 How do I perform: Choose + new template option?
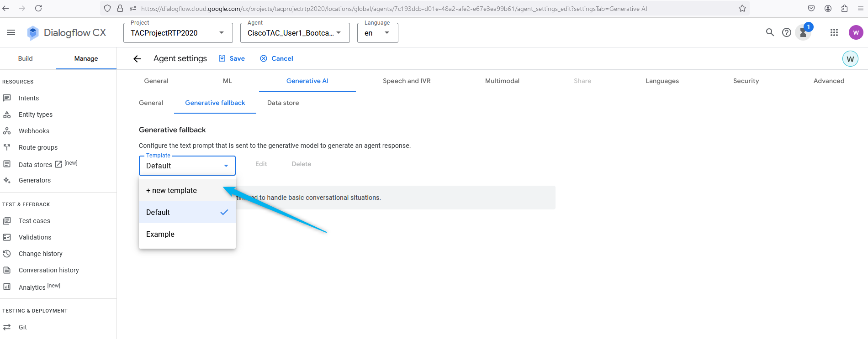point(187,190)
